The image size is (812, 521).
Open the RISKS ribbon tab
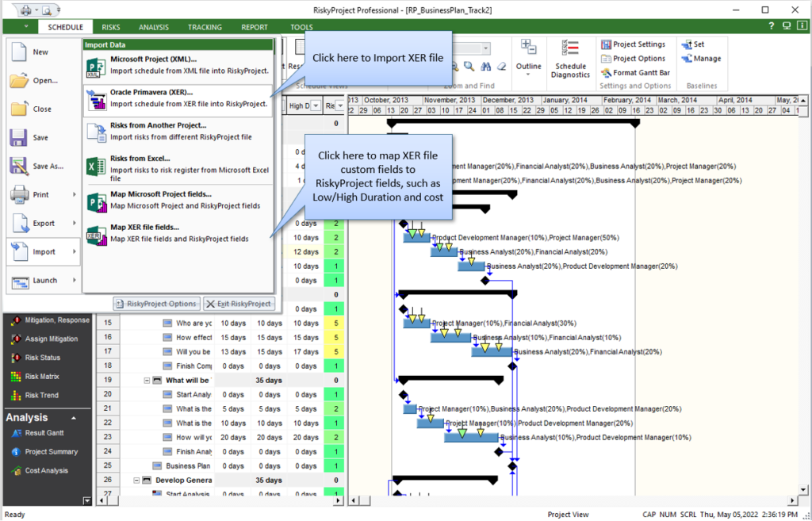[x=110, y=26]
